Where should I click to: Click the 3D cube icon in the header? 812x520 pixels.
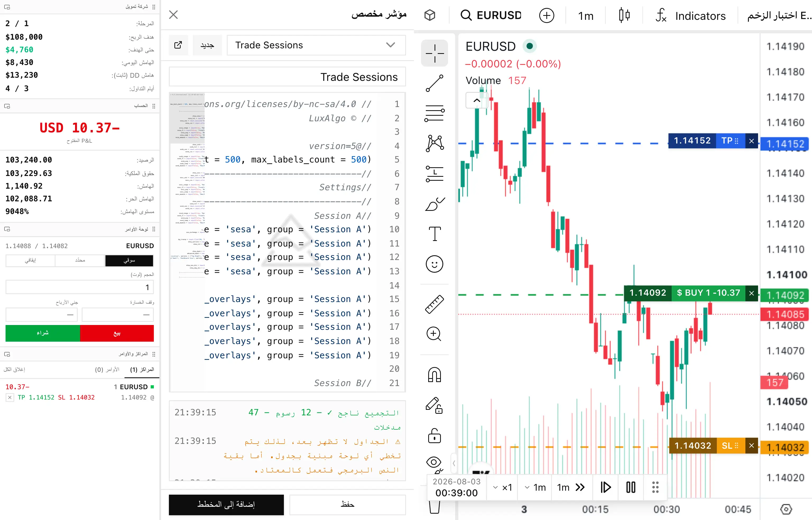pos(430,15)
